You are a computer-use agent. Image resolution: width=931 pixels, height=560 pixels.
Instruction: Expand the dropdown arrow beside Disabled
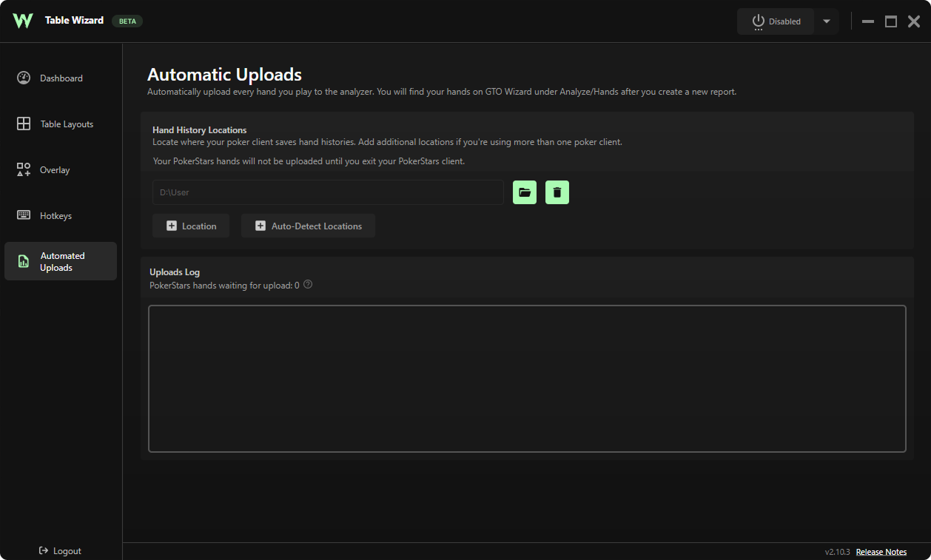point(827,21)
